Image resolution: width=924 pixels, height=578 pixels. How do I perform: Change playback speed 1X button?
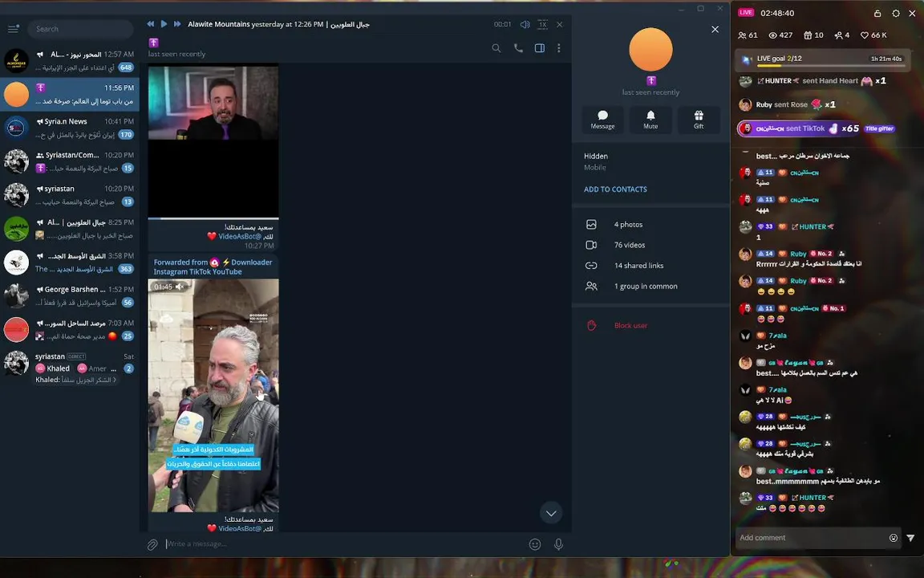pos(543,24)
